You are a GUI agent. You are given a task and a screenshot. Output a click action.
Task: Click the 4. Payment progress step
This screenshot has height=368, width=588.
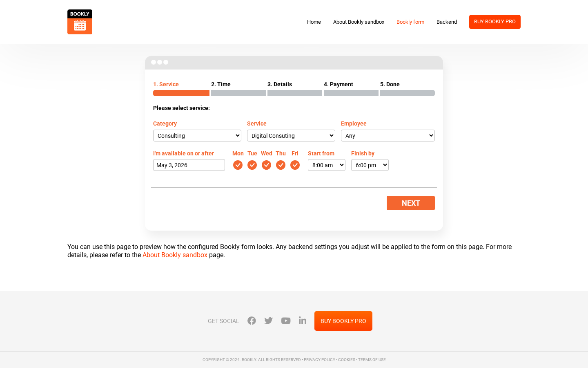(351, 89)
